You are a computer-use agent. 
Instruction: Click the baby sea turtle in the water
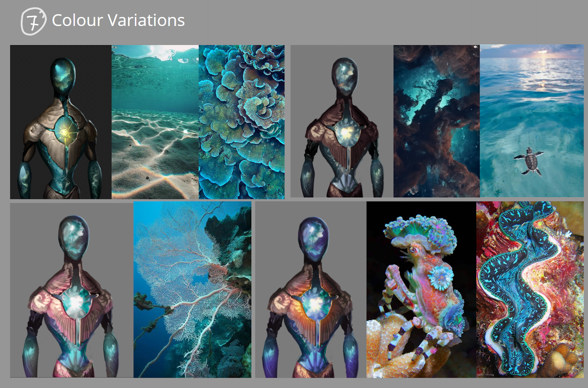(x=529, y=160)
